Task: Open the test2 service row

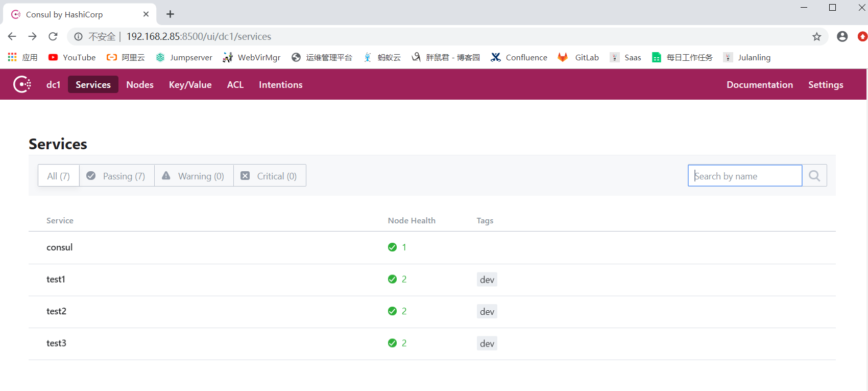Action: [56, 311]
